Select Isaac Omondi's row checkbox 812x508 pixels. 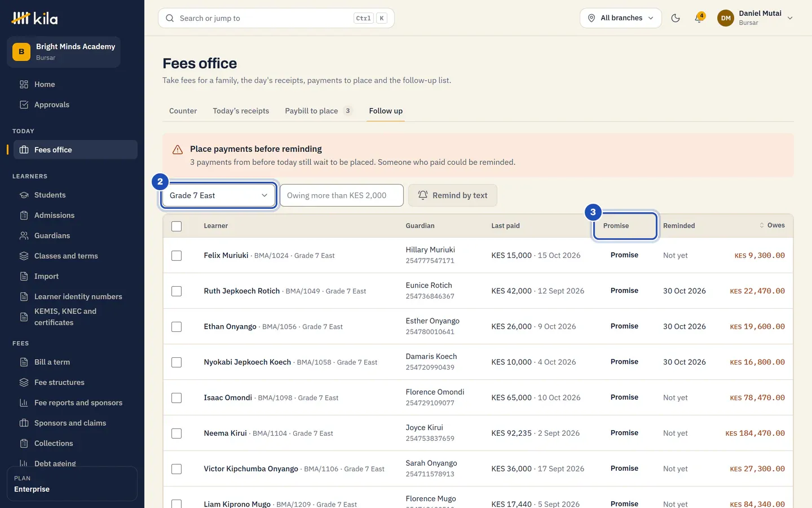pos(176,398)
